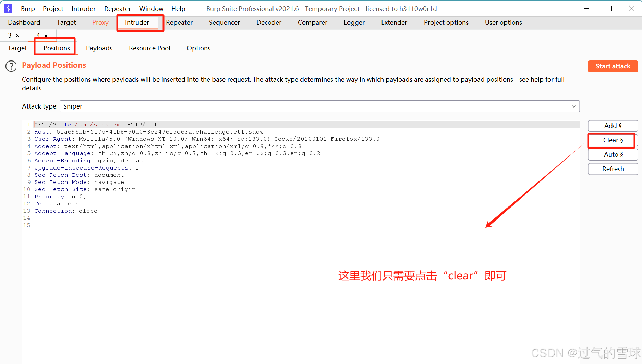This screenshot has height=364, width=642.
Task: Go to the Proxy tab
Action: click(x=100, y=23)
